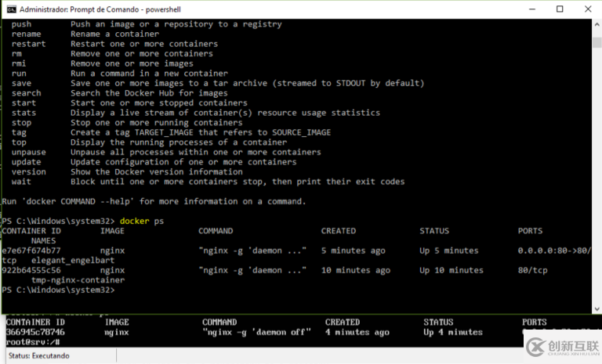Click the 'search' command entry
This screenshot has height=364, width=602.
(x=26, y=93)
